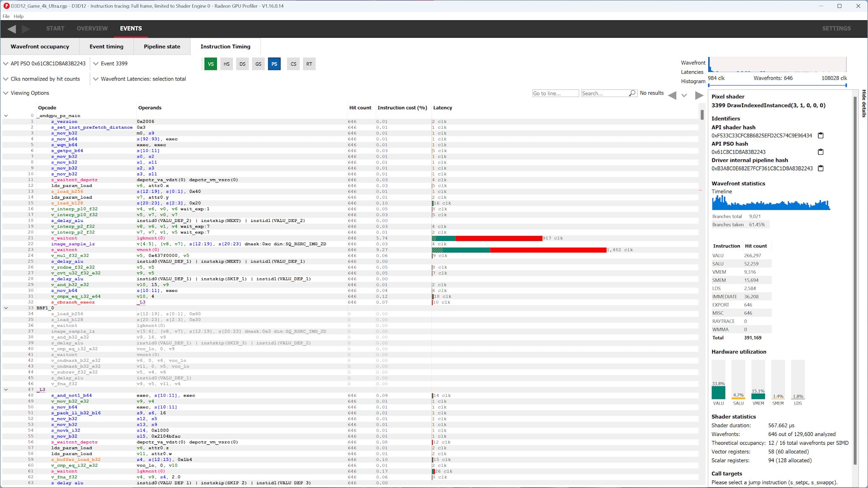
Task: Enable the VS shader stage filter
Action: (x=211, y=64)
